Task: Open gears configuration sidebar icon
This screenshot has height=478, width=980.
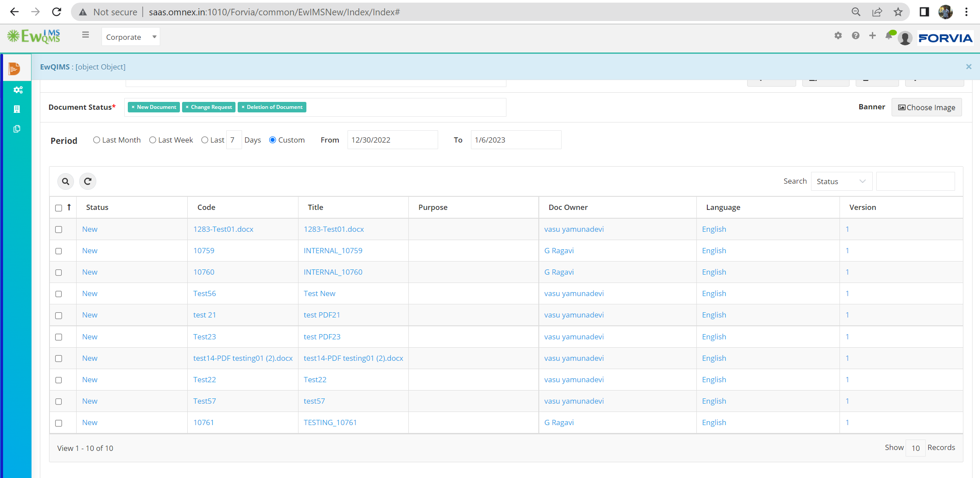Action: [18, 90]
